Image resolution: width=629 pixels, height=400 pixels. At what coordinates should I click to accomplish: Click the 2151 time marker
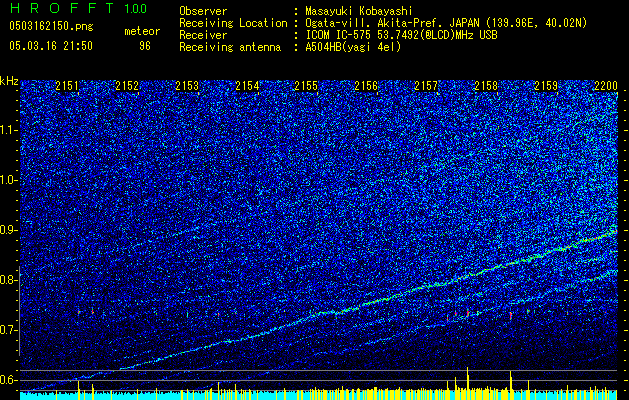click(67, 86)
